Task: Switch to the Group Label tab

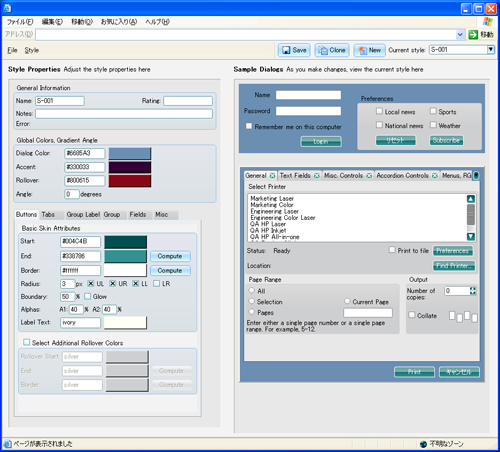Action: [x=83, y=215]
